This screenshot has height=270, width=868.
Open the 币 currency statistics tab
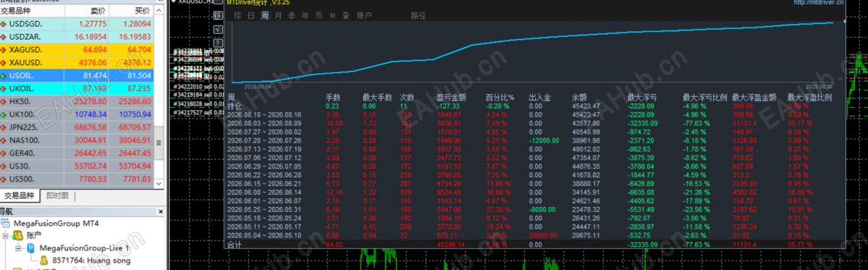click(319, 15)
